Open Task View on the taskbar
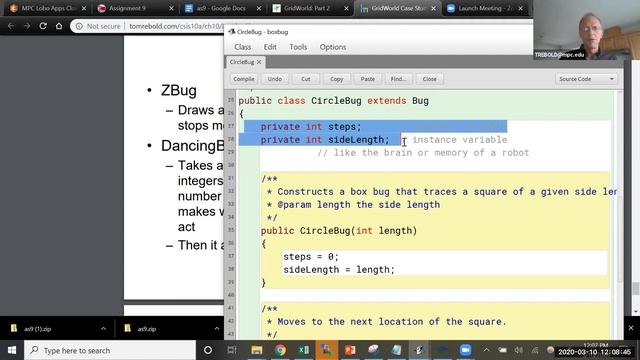Screen dimensions: 640x360 coord(232,350)
